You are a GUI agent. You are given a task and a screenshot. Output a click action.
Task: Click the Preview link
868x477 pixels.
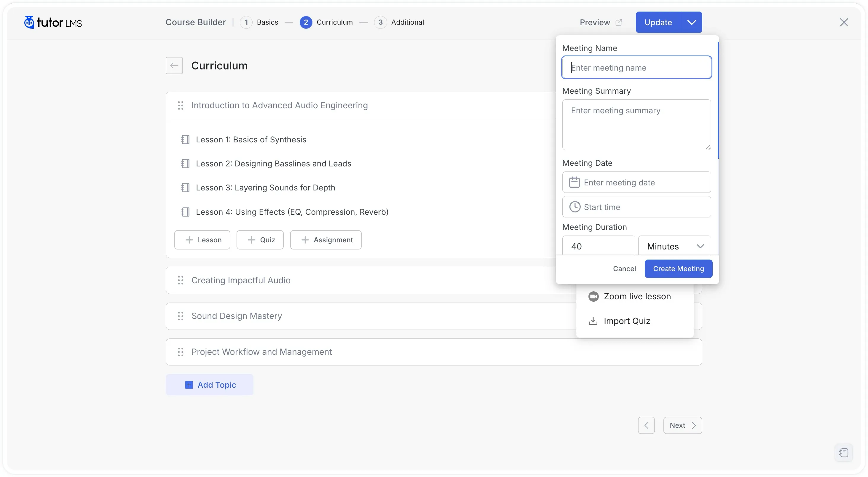pyautogui.click(x=601, y=22)
